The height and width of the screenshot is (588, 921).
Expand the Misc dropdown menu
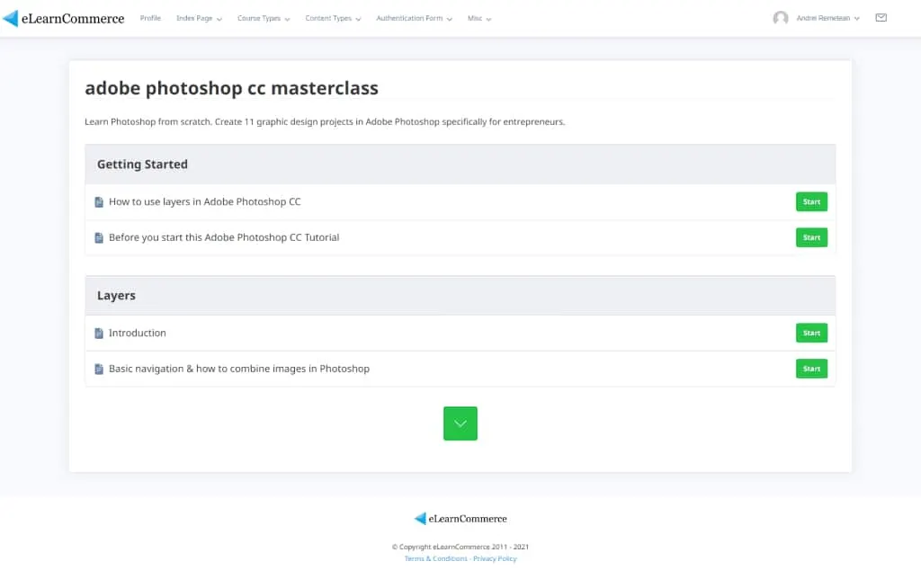click(479, 18)
